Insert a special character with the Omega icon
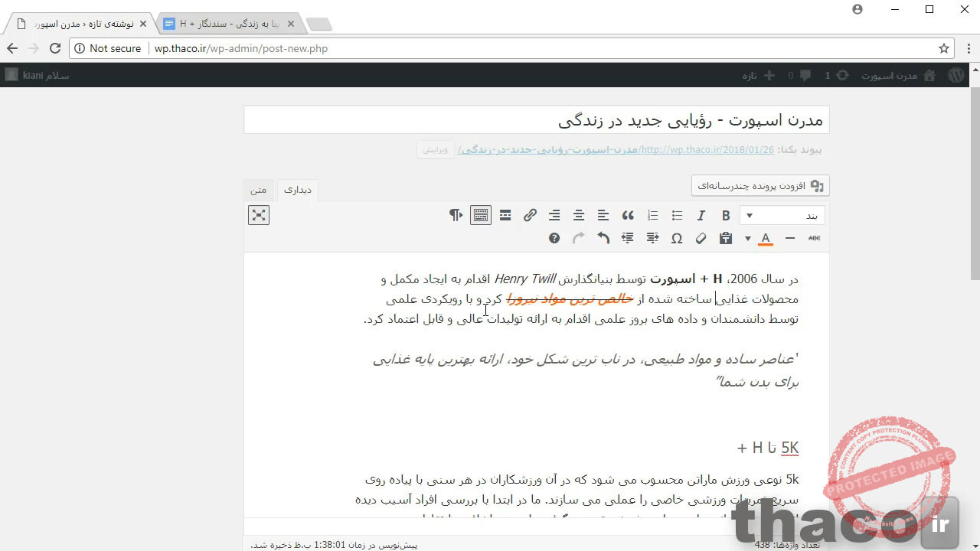This screenshot has width=980, height=551. 677,238
